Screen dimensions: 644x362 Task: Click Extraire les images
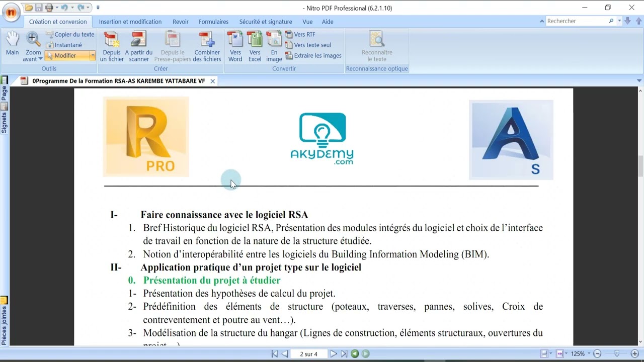(x=313, y=56)
